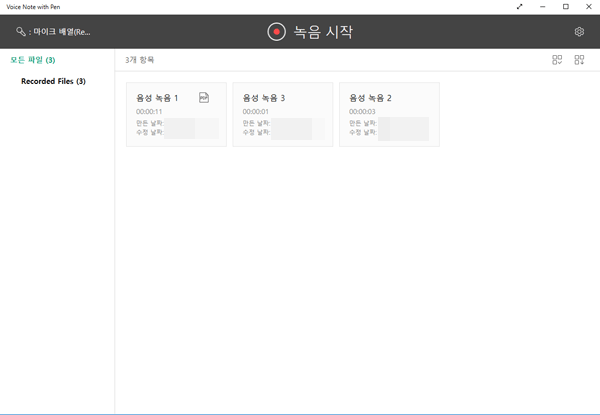Open the Recorded Files (3) folder
The height and width of the screenshot is (415, 600).
pyautogui.click(x=53, y=81)
